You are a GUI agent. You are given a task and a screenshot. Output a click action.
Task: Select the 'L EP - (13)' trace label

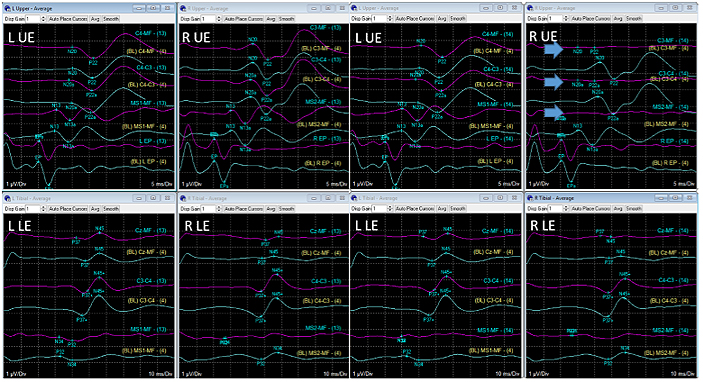click(x=152, y=141)
